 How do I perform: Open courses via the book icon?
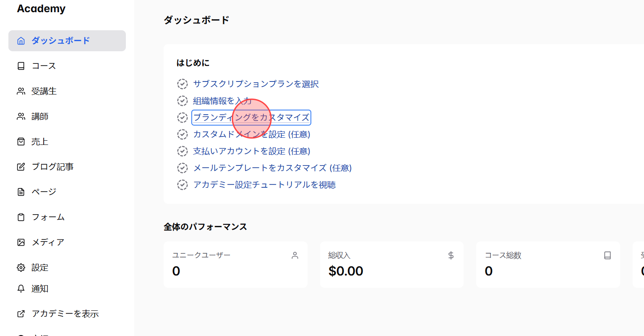tap(21, 66)
